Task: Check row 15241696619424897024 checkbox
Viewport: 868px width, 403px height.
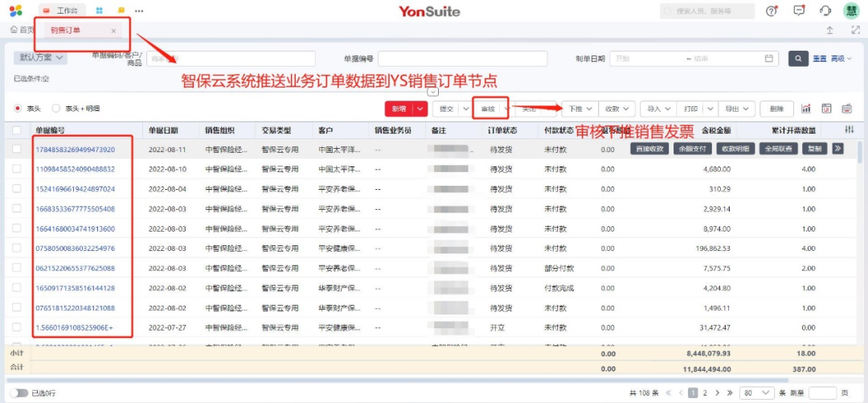Action: [x=17, y=188]
